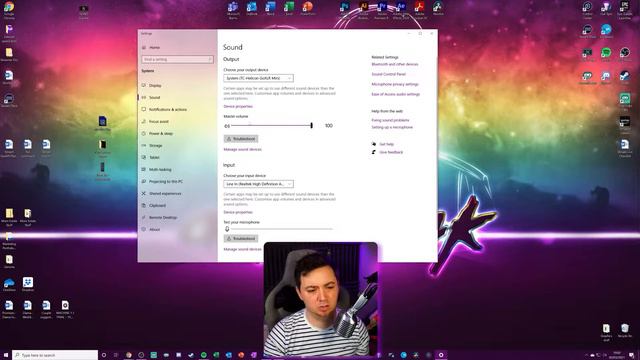The height and width of the screenshot is (360, 640).
Task: Select Outlook desktop shortcut
Action: (x=251, y=9)
